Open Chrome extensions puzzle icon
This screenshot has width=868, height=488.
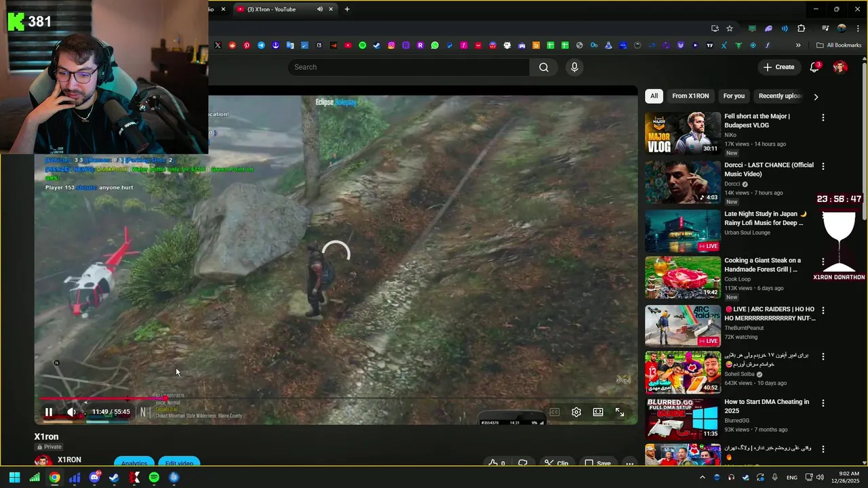pos(802,28)
